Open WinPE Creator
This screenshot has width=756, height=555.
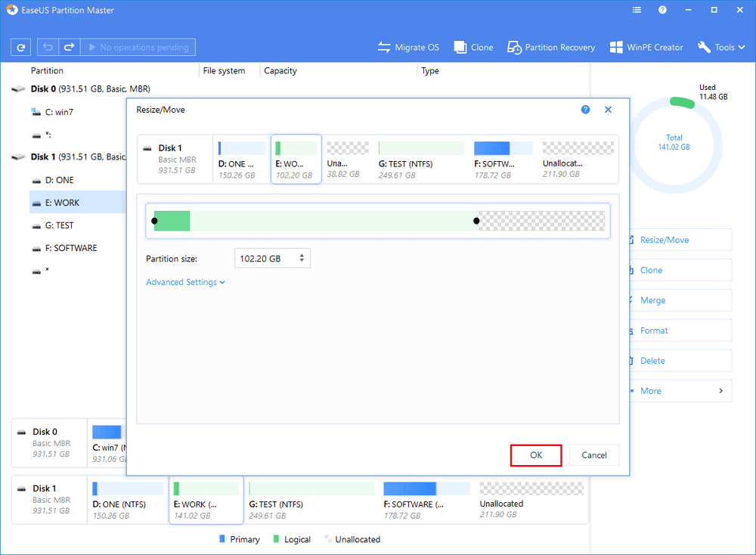pos(646,47)
